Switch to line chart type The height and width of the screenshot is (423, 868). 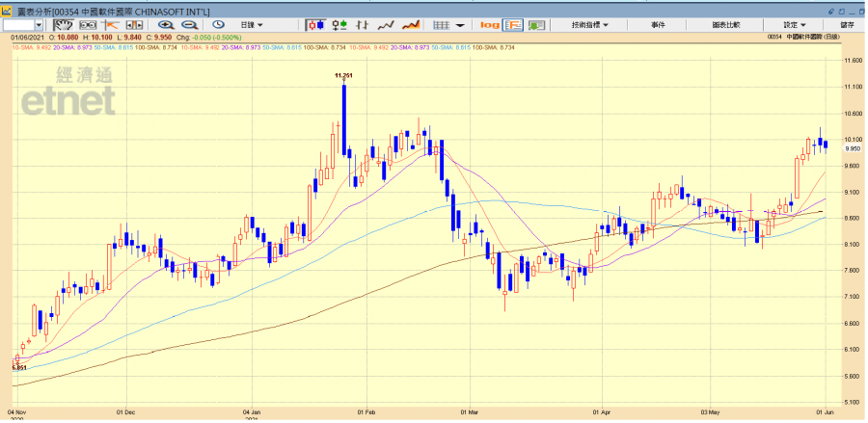386,24
